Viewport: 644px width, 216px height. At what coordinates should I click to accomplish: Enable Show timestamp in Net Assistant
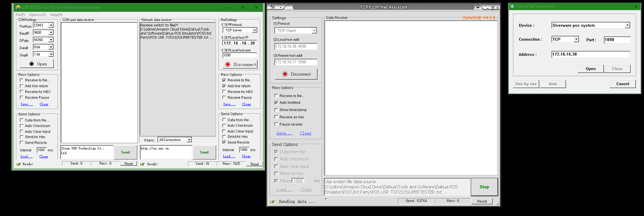point(276,110)
